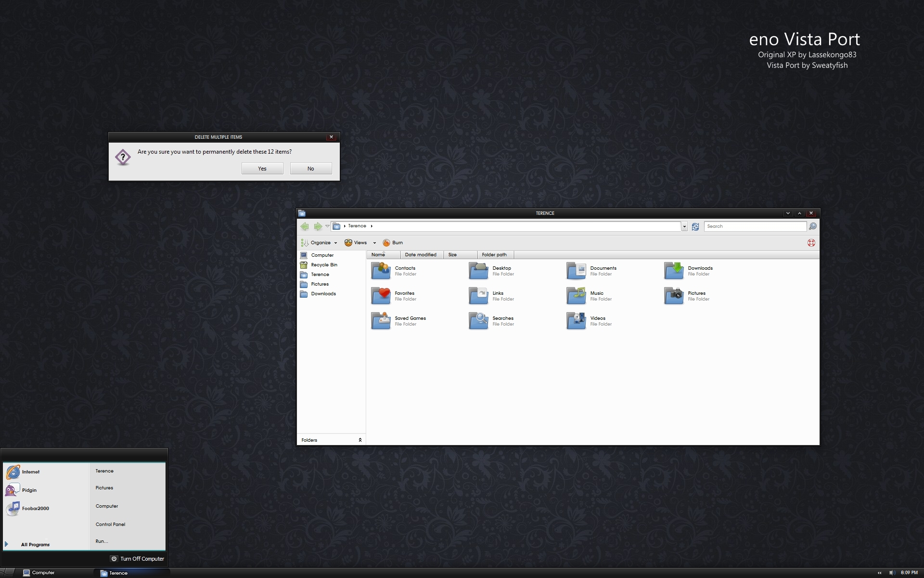
Task: Open the recent pages dropdown arrow
Action: coord(327,226)
